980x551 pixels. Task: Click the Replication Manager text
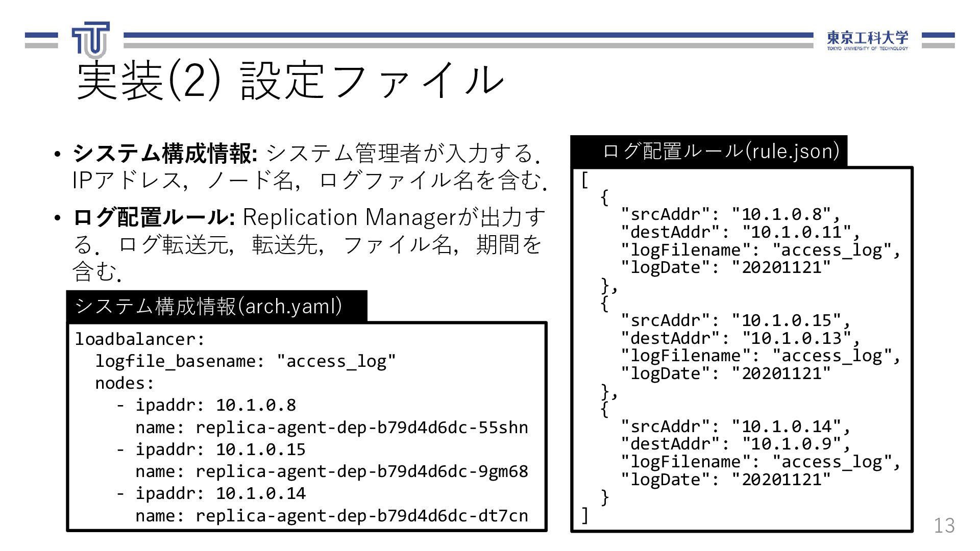pyautogui.click(x=350, y=217)
